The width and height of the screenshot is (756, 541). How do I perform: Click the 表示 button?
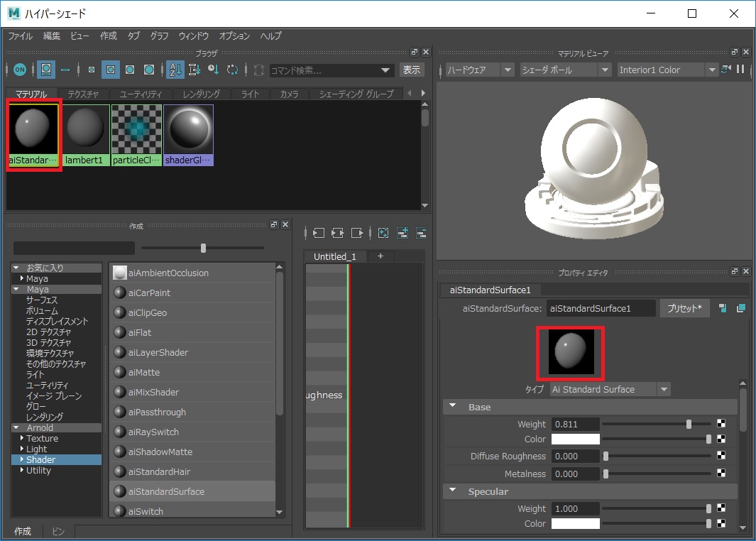(412, 70)
